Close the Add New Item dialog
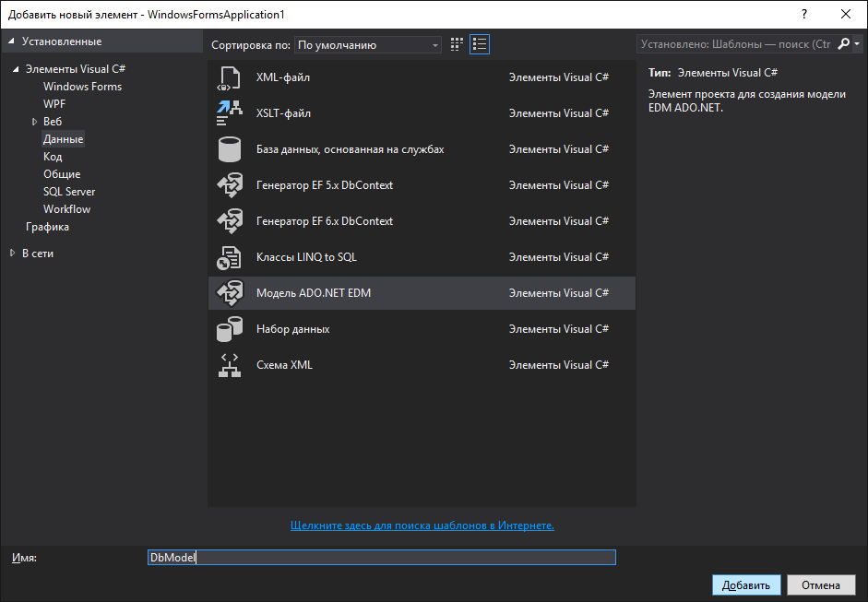This screenshot has height=602, width=868. point(846,15)
